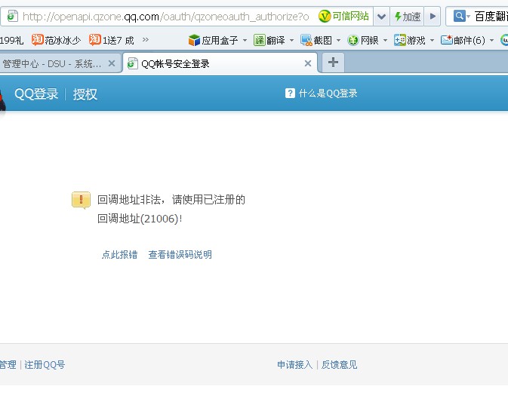The height and width of the screenshot is (420, 508).
Task: Click the 邮件(6) mail tool
Action: point(463,40)
